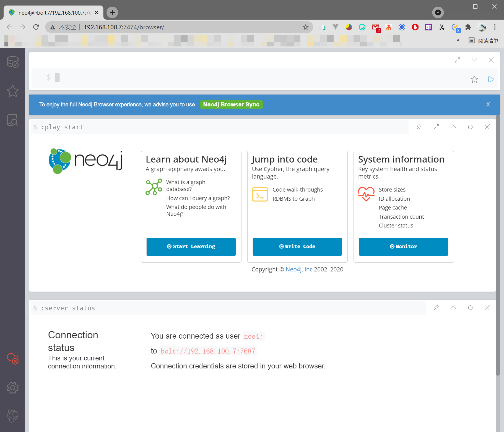Image resolution: width=504 pixels, height=432 pixels.
Task: Open the OneNote clipper extension
Action: click(428, 27)
